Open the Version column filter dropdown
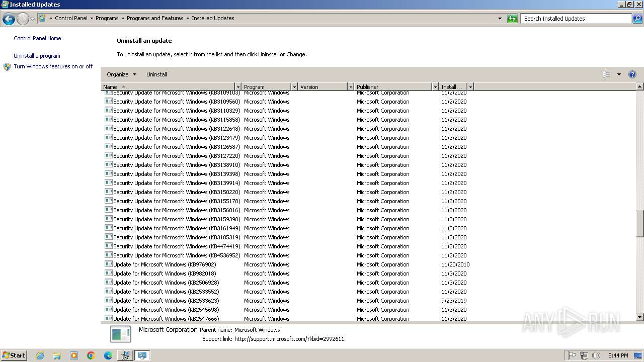This screenshot has height=362, width=644. pyautogui.click(x=351, y=87)
